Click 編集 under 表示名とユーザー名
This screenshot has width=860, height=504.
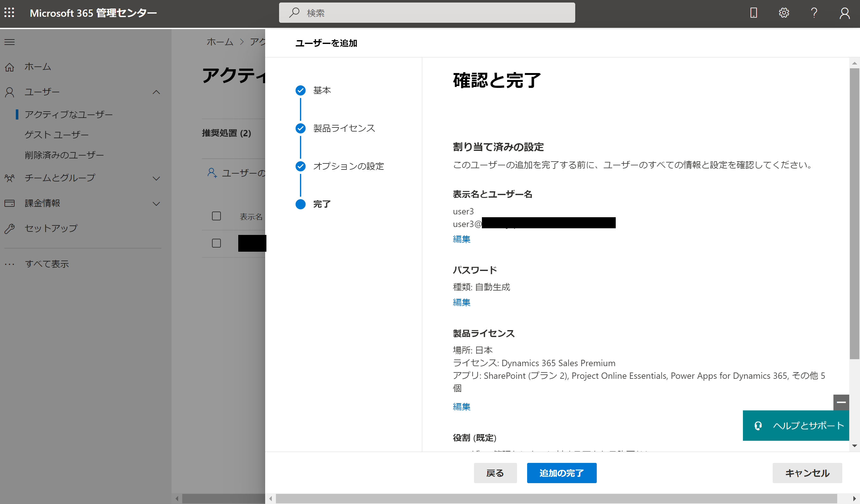461,239
